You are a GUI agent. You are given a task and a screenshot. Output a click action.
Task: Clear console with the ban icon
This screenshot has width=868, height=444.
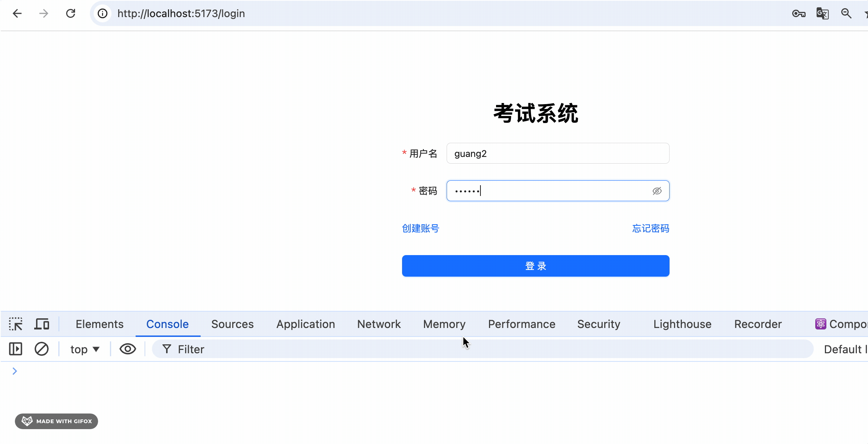[42, 349]
